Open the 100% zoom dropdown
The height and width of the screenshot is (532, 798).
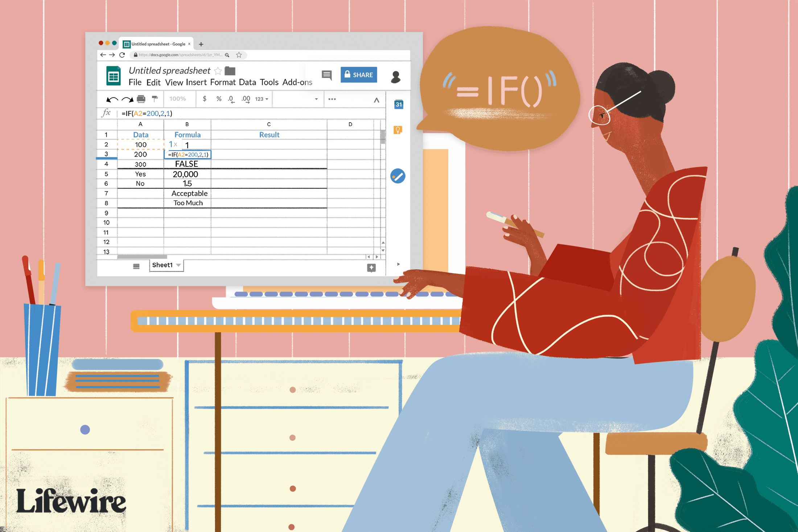[177, 99]
